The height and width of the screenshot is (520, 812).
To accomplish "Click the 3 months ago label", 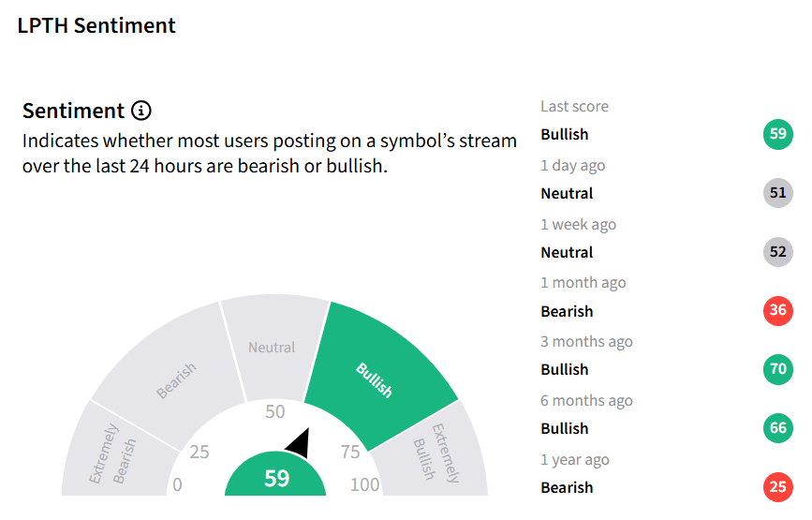I will coord(586,342).
